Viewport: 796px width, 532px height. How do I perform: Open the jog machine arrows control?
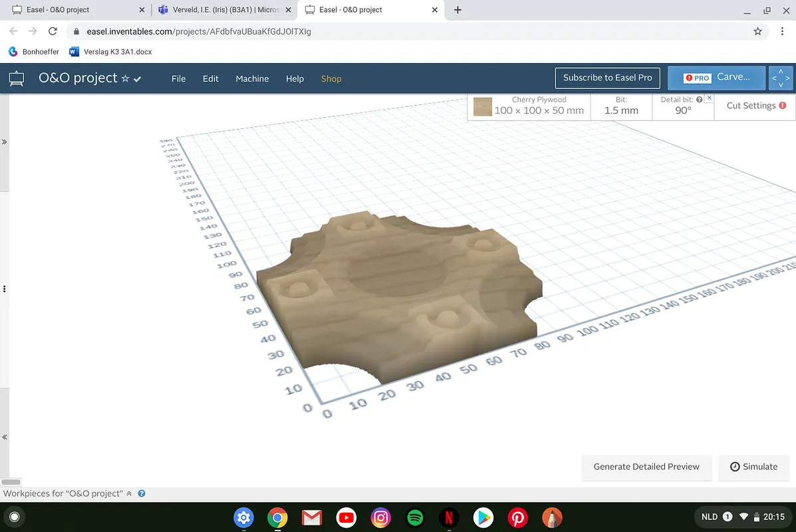(x=781, y=78)
